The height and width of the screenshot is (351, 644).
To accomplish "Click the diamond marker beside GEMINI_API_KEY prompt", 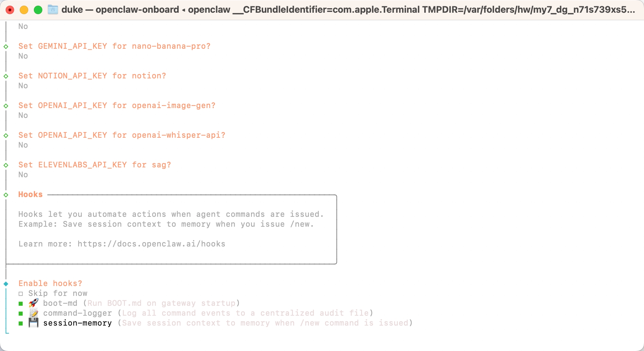I will click(6, 47).
